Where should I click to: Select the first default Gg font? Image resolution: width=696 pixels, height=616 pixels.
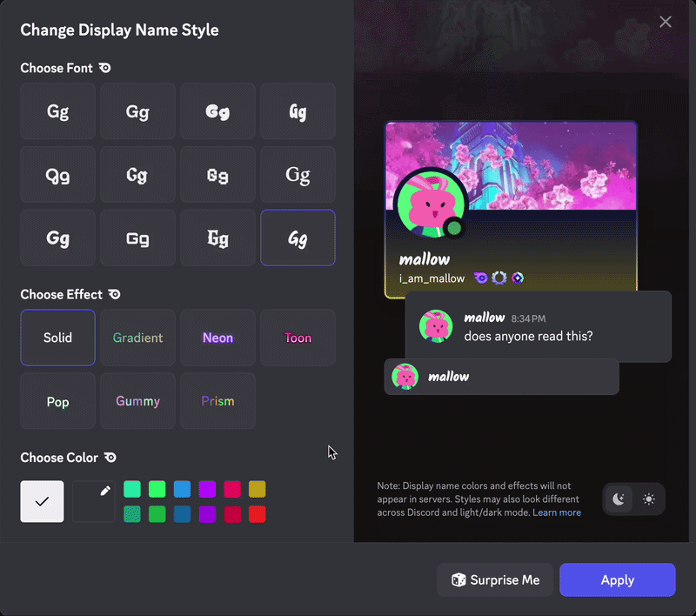(x=57, y=111)
